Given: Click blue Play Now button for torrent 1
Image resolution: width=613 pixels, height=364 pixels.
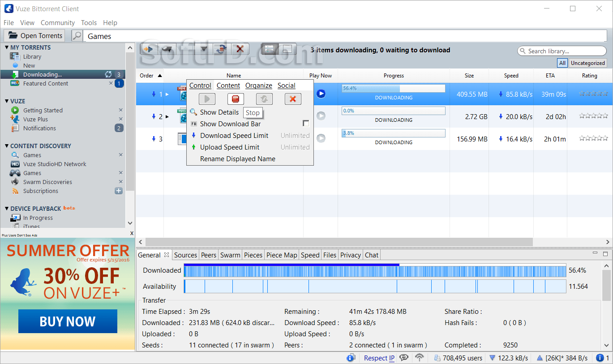Looking at the screenshot, I should click(321, 94).
